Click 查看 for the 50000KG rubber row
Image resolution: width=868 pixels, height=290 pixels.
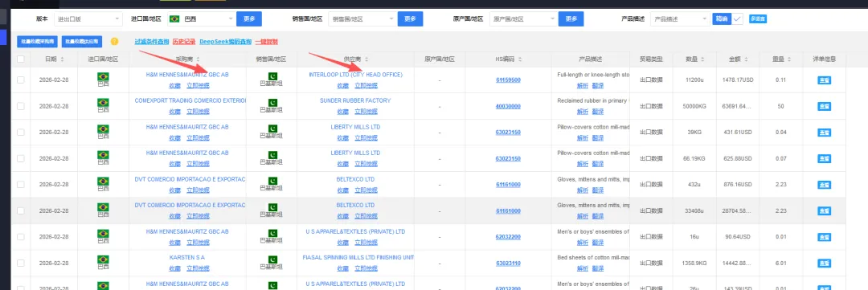pos(824,106)
